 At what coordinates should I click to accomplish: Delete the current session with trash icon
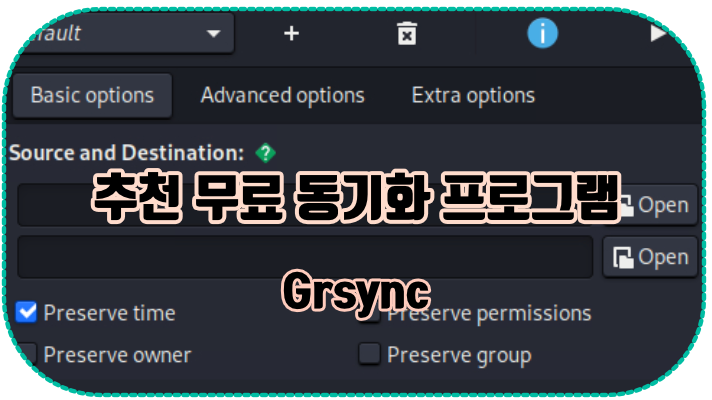click(407, 33)
